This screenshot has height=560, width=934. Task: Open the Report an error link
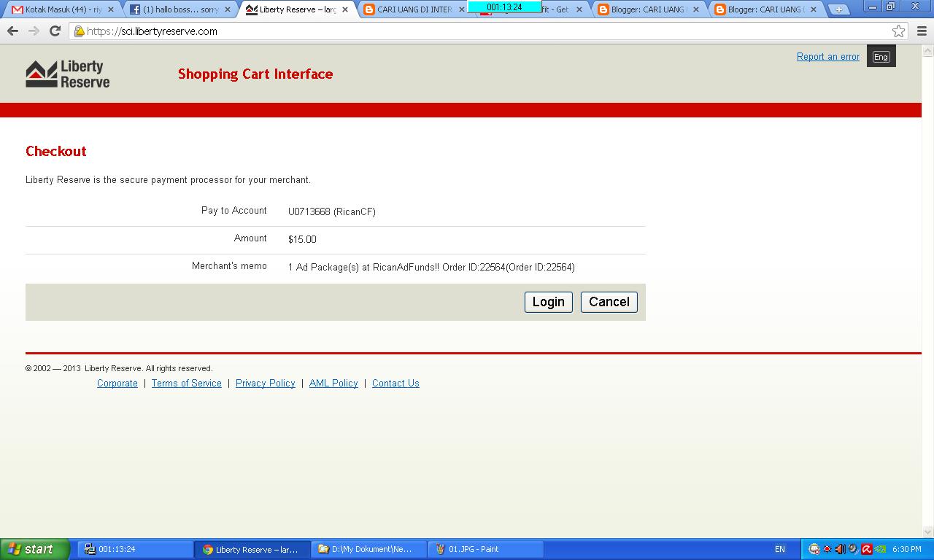coord(828,57)
